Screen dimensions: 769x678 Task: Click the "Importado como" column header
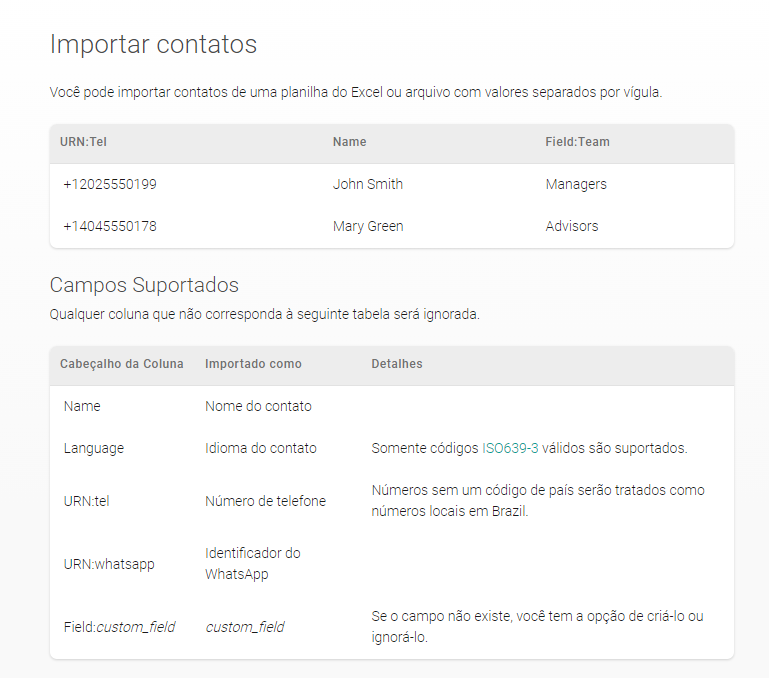(253, 364)
